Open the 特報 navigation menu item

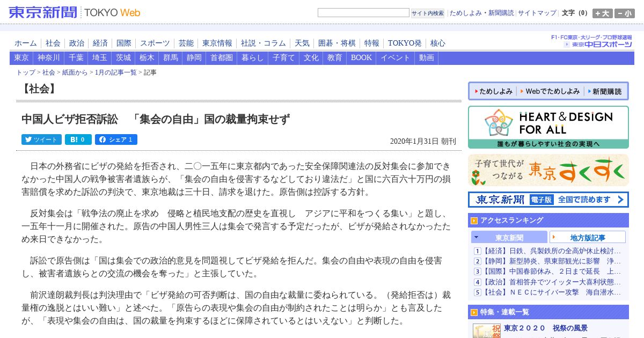pyautogui.click(x=372, y=43)
